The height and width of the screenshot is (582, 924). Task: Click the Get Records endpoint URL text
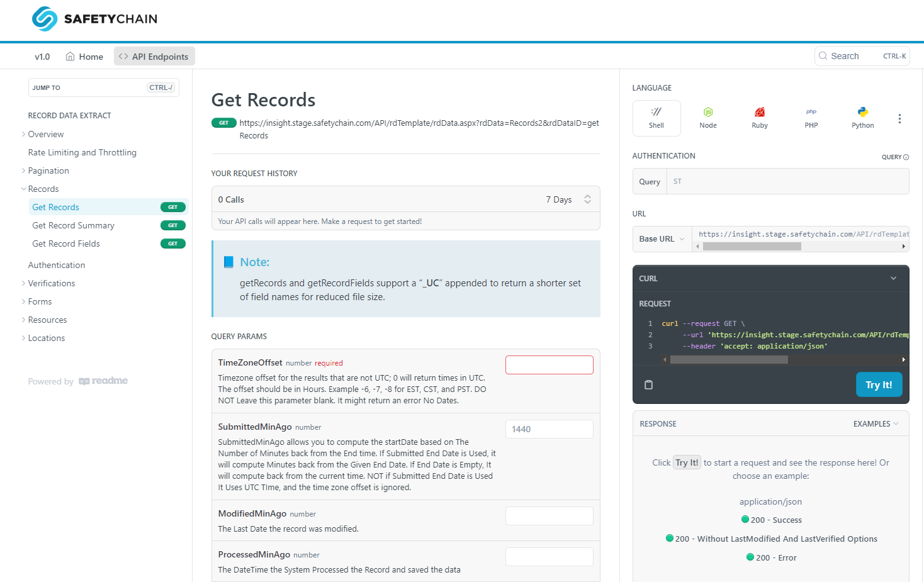tap(419, 129)
